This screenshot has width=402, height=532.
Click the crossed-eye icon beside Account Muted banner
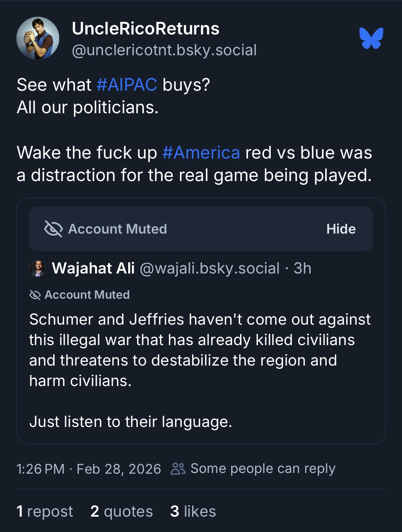click(x=53, y=229)
